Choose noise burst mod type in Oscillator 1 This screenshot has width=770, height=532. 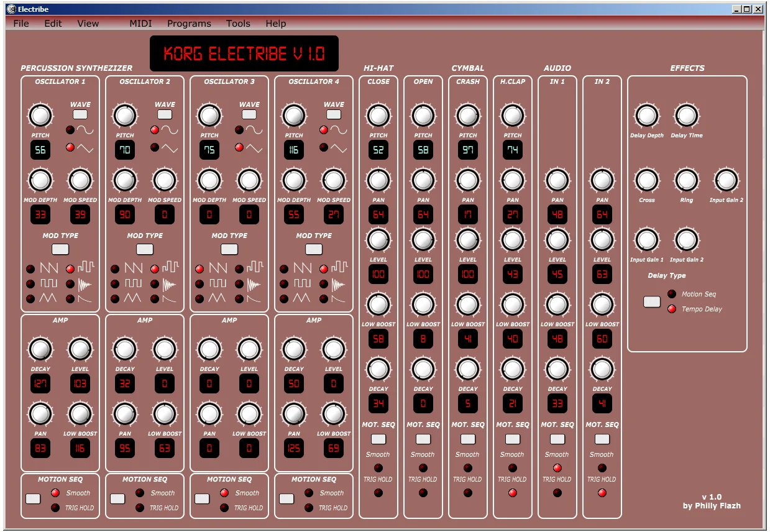coord(85,284)
